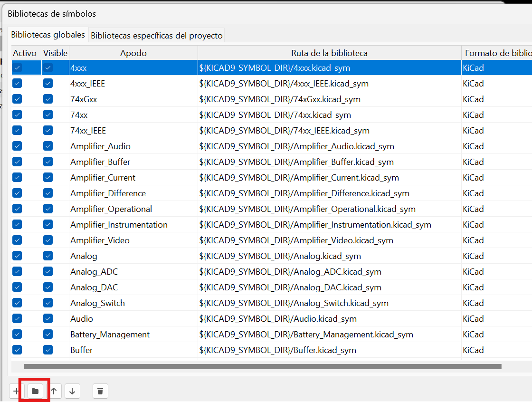Click the Visible column header
This screenshot has width=532, height=402.
[55, 53]
